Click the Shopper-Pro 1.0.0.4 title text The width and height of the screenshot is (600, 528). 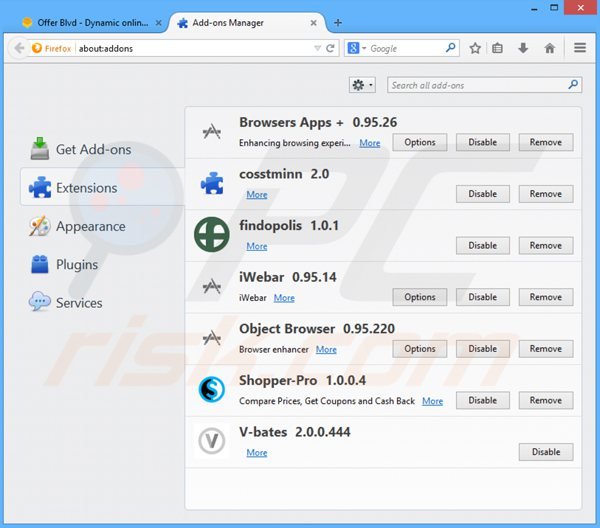pos(302,380)
